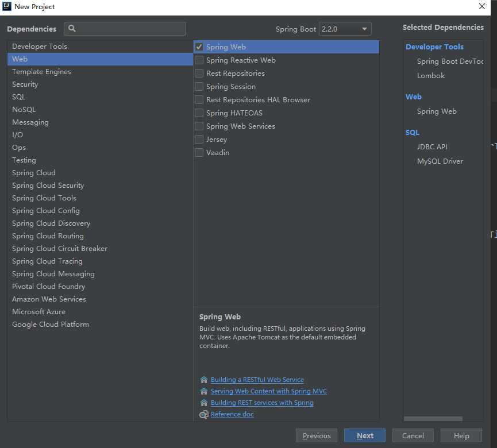Click home icon beside Building a RESTful Web Service
Screen dimensions: 497x448
(x=204, y=380)
